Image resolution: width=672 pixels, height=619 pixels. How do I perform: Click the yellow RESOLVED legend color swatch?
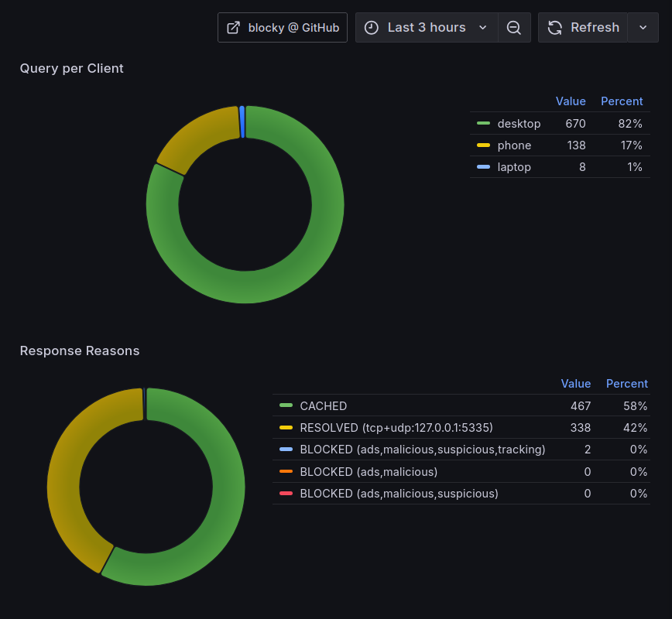[286, 428]
